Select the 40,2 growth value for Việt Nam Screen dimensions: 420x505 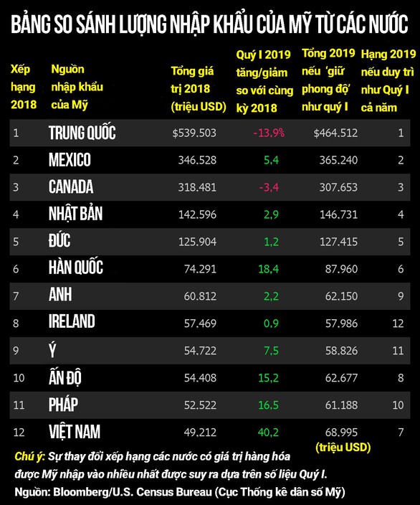pos(268,433)
